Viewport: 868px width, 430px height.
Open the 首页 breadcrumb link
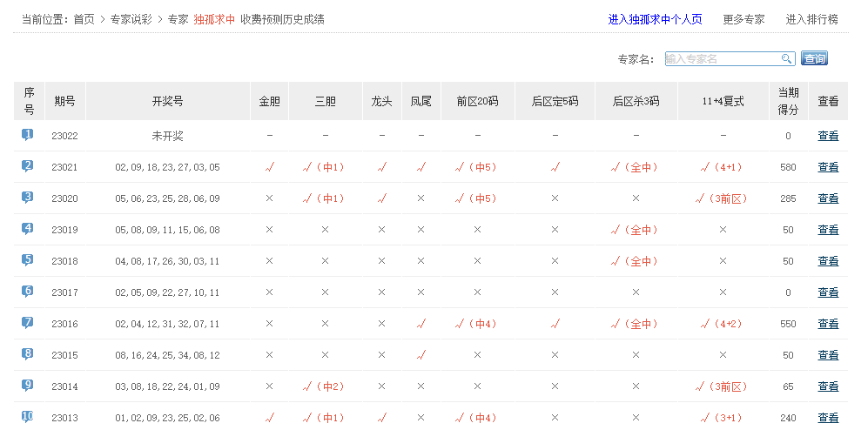pos(84,19)
